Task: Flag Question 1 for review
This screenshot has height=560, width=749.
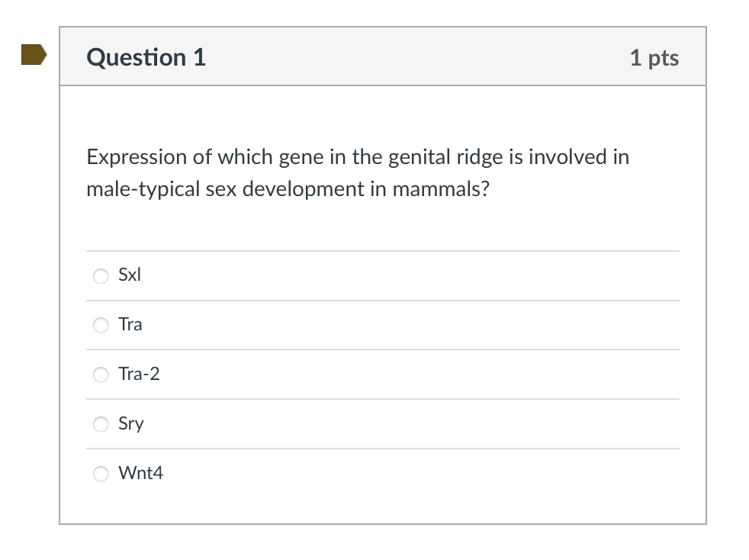Action: click(33, 56)
